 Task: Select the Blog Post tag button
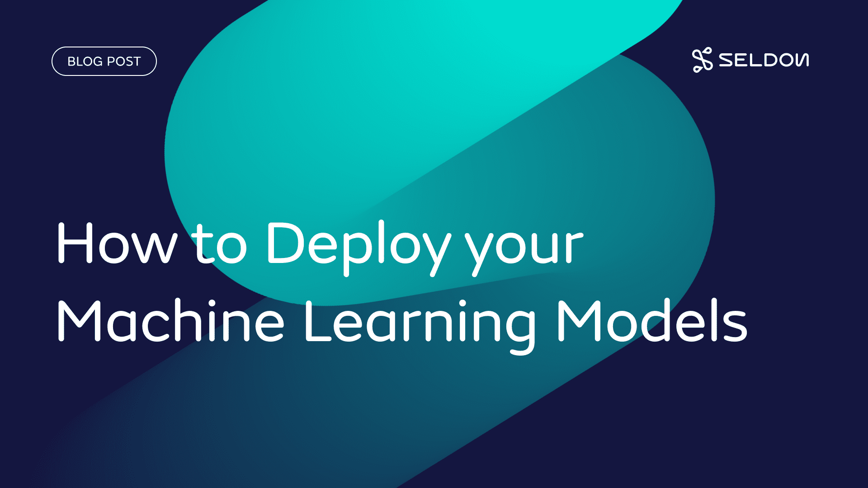tap(103, 60)
